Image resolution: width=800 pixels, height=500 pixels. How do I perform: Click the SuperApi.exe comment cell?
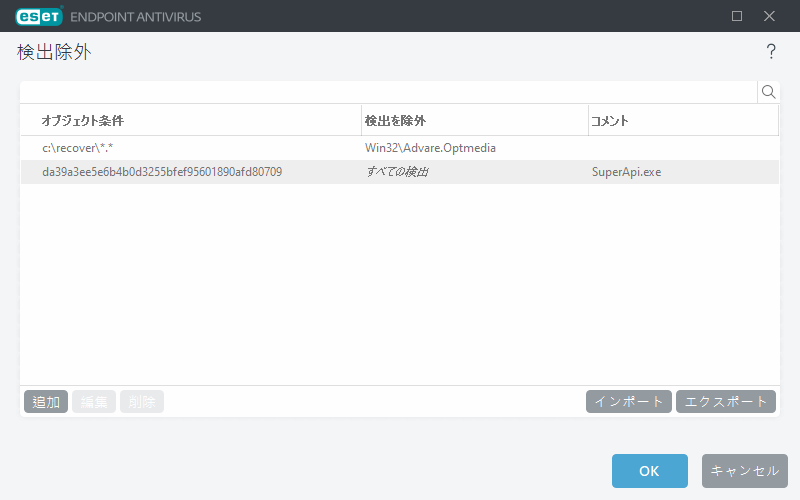[626, 172]
